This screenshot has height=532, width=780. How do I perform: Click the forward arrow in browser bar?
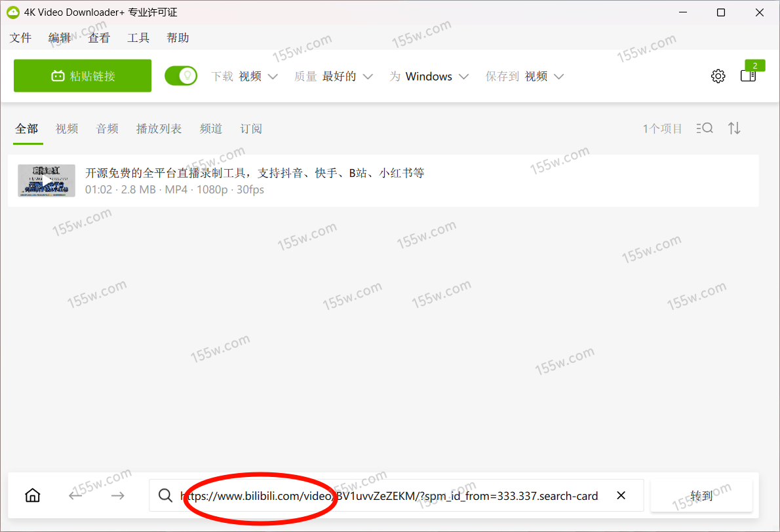[117, 496]
